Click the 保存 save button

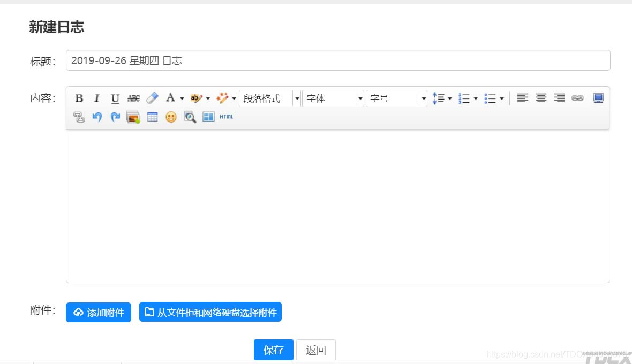tap(273, 350)
